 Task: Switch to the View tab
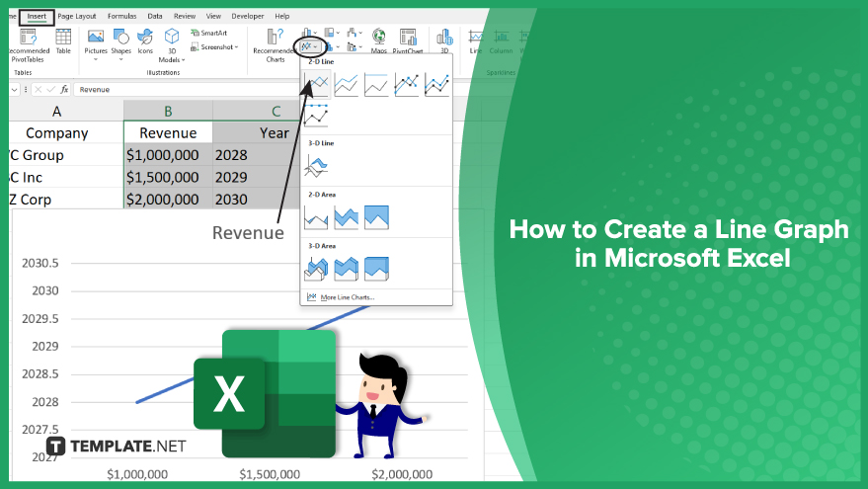pyautogui.click(x=213, y=16)
